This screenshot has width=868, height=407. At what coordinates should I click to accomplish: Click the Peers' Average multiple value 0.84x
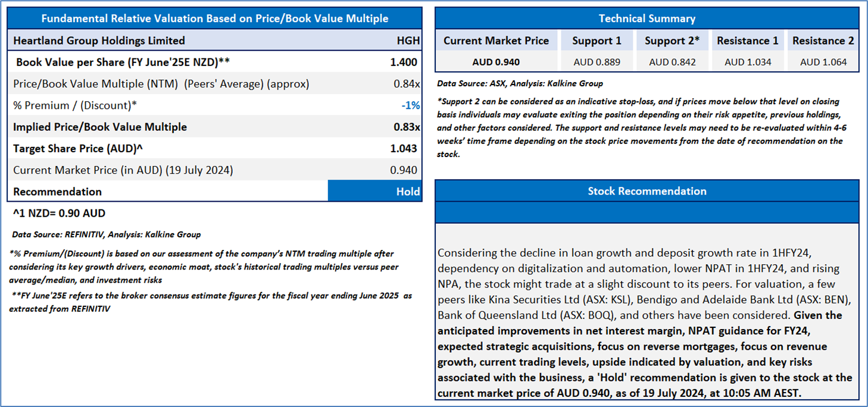pos(407,84)
